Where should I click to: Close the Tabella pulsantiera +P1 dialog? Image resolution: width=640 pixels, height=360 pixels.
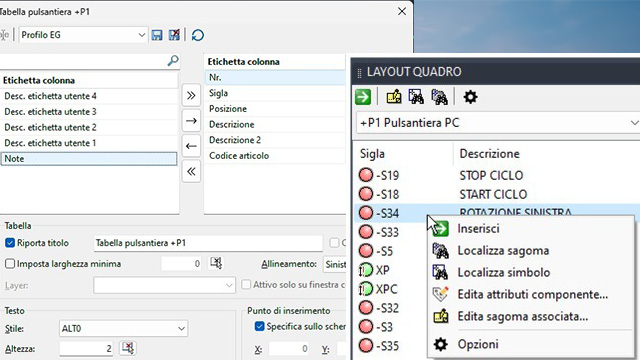(402, 11)
